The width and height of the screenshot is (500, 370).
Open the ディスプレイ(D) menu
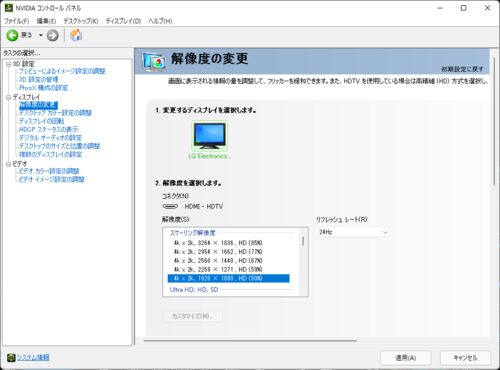[123, 21]
